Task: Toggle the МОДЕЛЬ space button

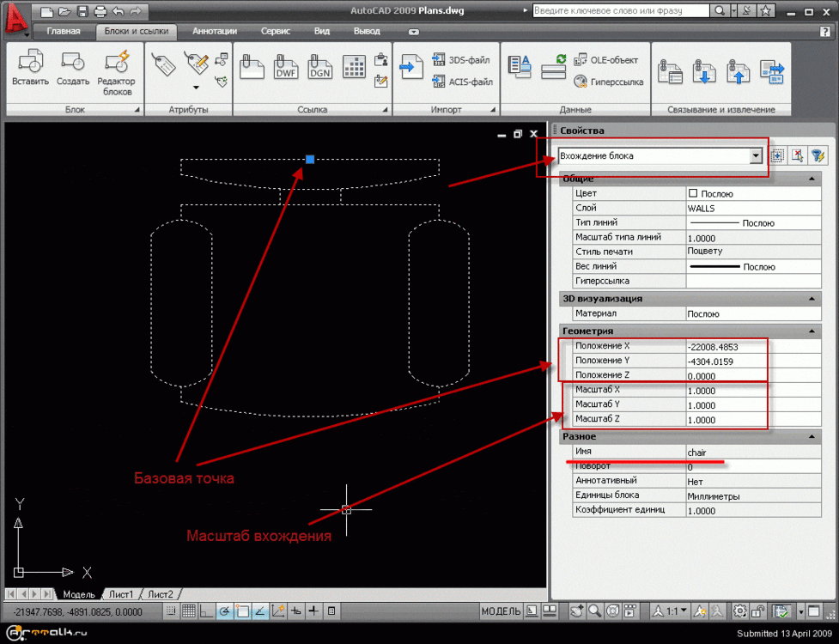Action: (501, 611)
